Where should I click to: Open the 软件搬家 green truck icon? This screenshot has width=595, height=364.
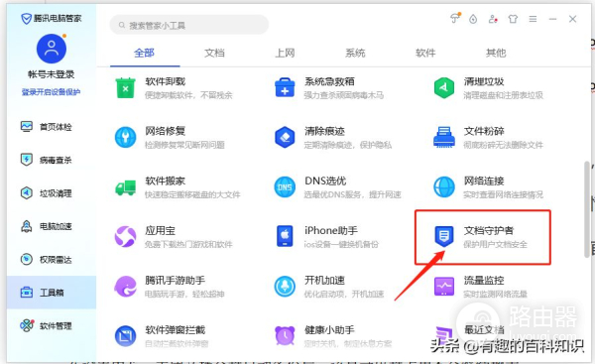pyautogui.click(x=125, y=187)
